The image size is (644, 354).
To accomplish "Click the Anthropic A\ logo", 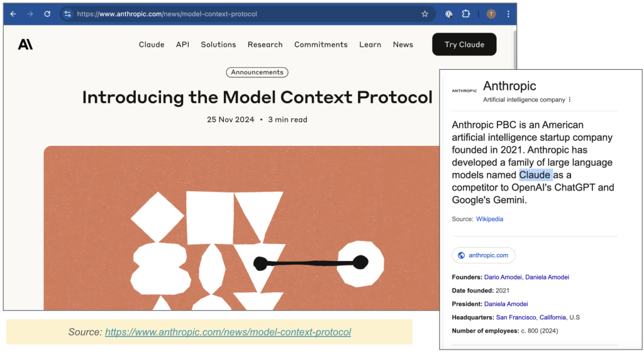I will [25, 45].
